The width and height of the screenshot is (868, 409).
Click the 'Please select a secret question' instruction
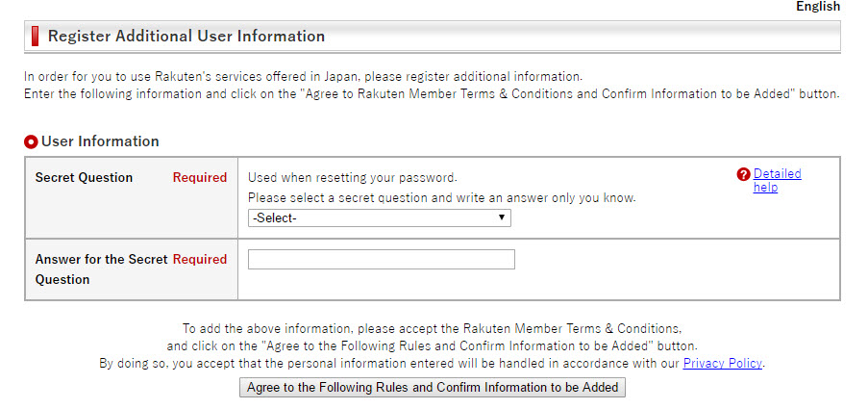point(442,198)
